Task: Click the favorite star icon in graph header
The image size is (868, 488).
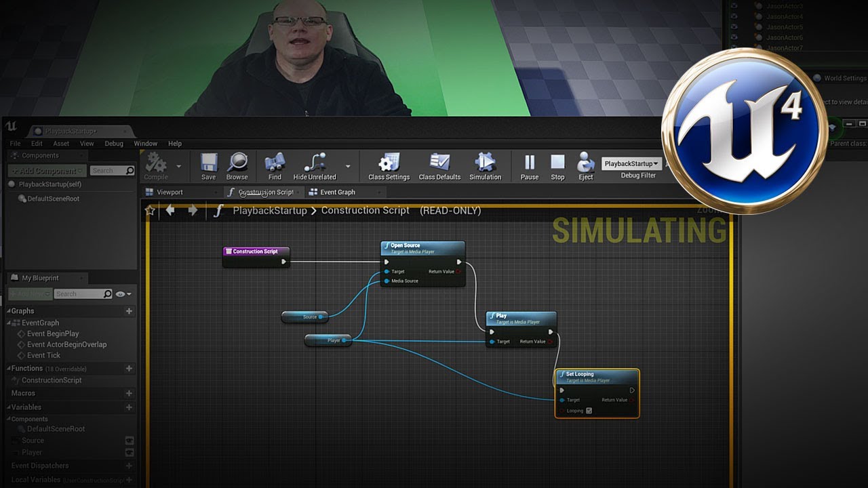Action: pyautogui.click(x=151, y=211)
